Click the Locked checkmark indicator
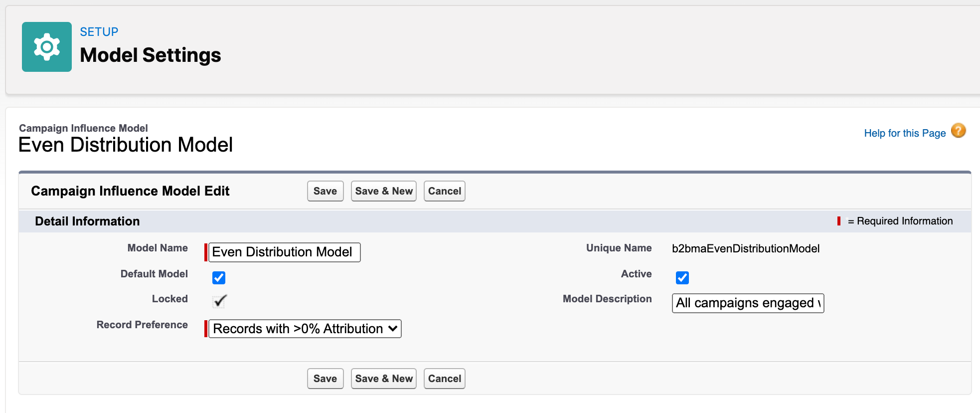This screenshot has width=980, height=413. tap(219, 301)
